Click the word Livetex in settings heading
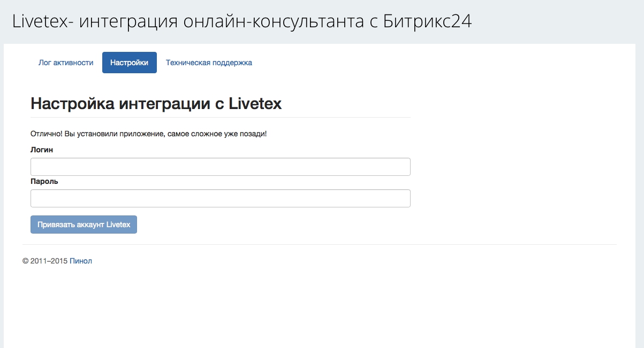The width and height of the screenshot is (644, 348). pos(255,103)
